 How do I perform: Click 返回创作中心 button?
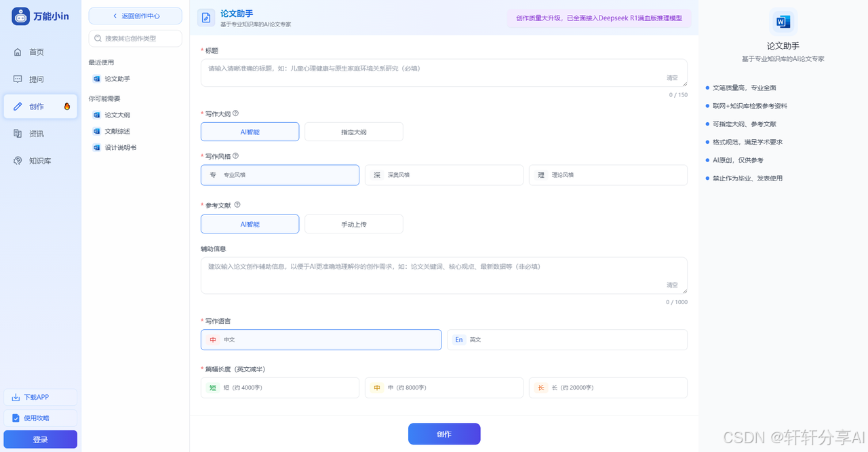point(135,16)
